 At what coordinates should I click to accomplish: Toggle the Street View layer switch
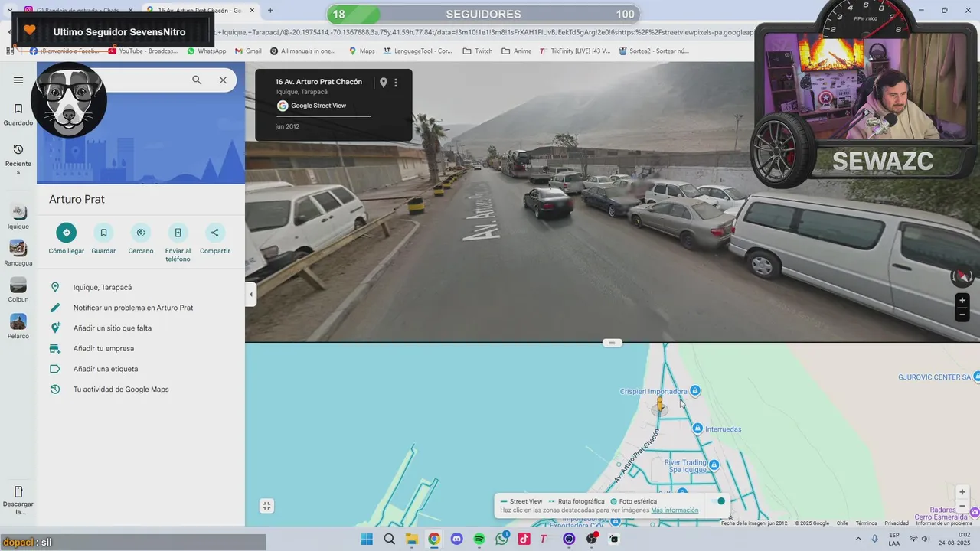click(717, 501)
